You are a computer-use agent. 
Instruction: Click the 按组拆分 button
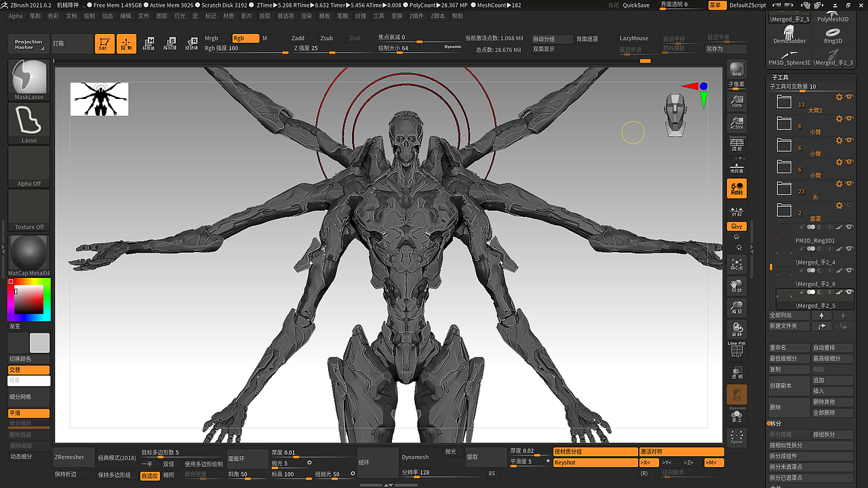(833, 434)
